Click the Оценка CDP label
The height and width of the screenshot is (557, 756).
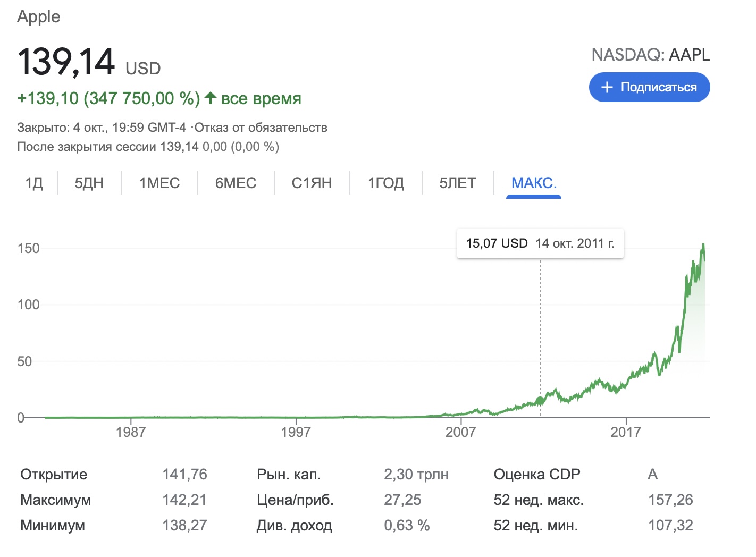point(537,474)
